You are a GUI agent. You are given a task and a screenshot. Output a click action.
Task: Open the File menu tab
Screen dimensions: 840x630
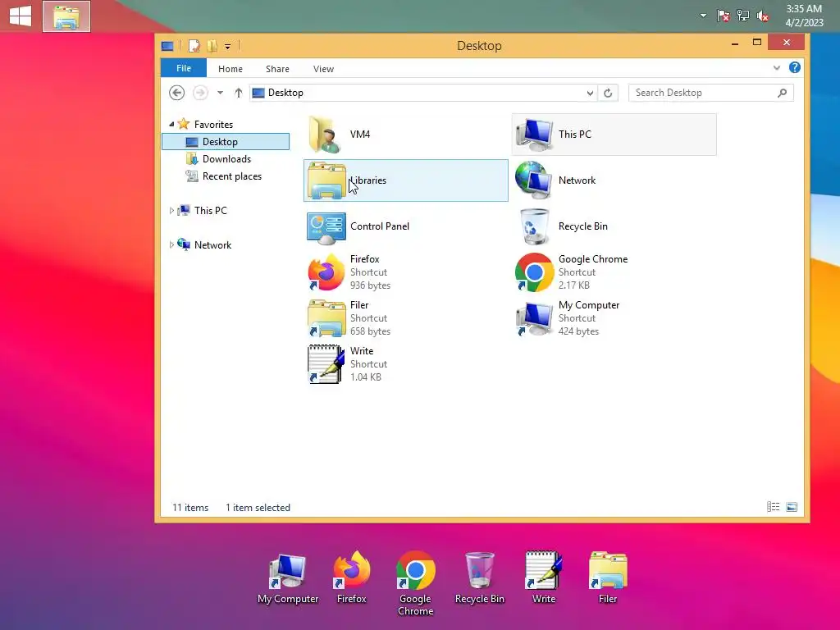tap(183, 68)
